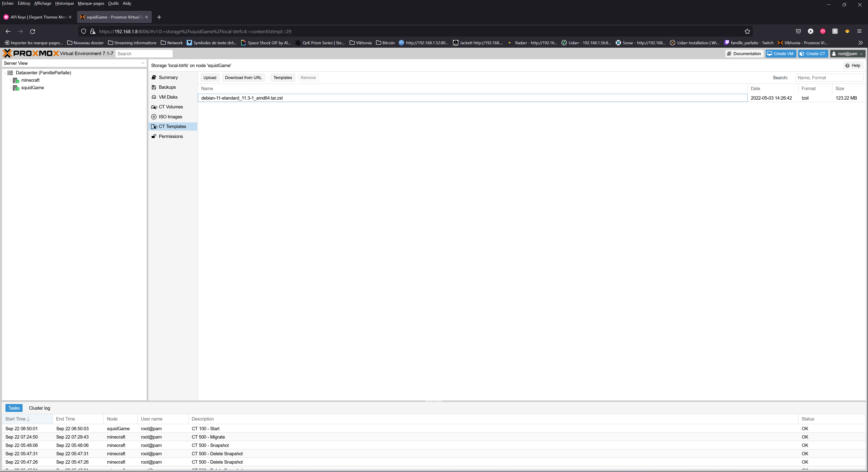Select the debian-11-standard template row

click(x=242, y=98)
